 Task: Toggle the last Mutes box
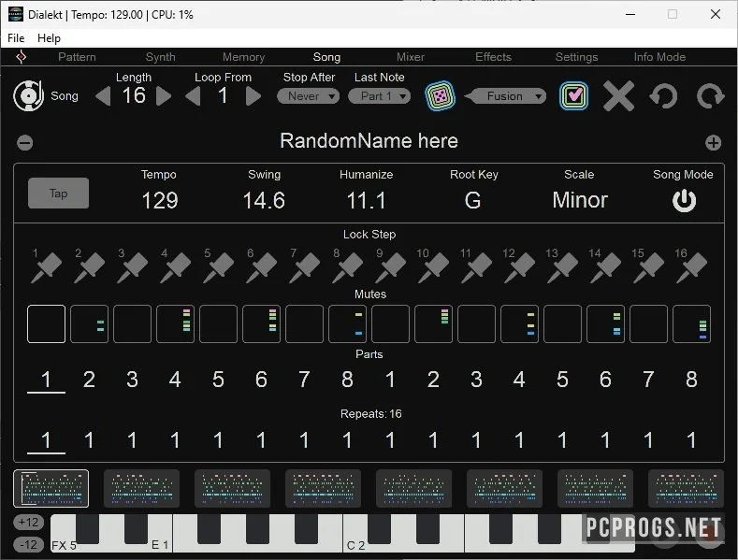[x=692, y=323]
